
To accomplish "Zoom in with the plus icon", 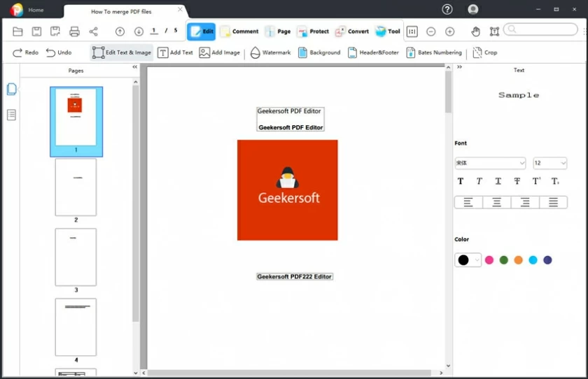I will tap(449, 31).
